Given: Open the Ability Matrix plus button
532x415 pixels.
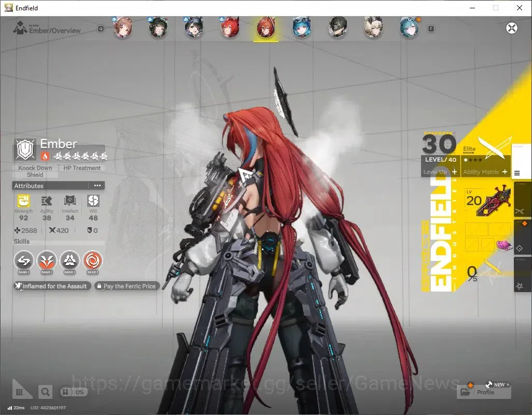Looking at the screenshot, I should (505, 172).
